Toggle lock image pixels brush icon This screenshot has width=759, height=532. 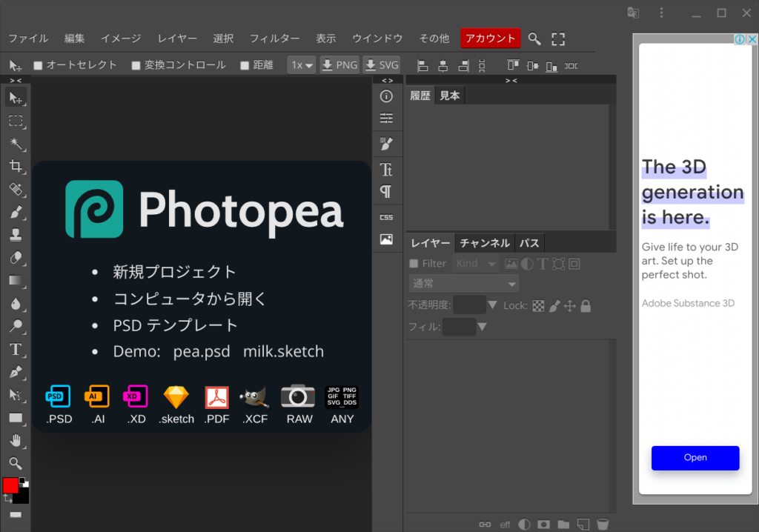[x=554, y=306]
